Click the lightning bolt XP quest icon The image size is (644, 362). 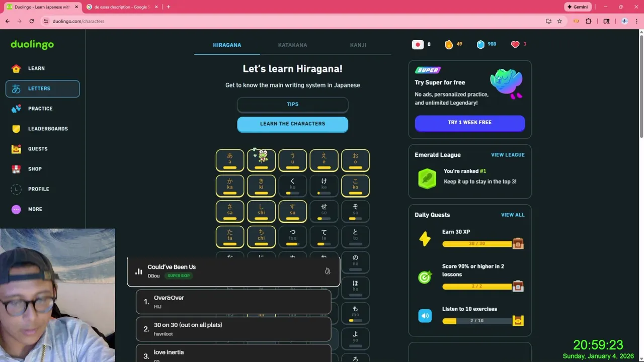pyautogui.click(x=425, y=239)
